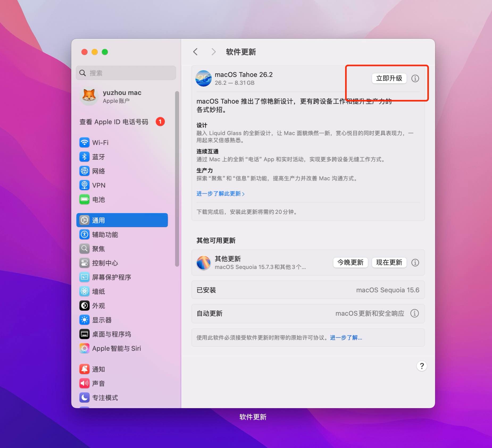This screenshot has height=448, width=492.
Task: Click the 立即升级 upgrade button
Action: point(389,78)
